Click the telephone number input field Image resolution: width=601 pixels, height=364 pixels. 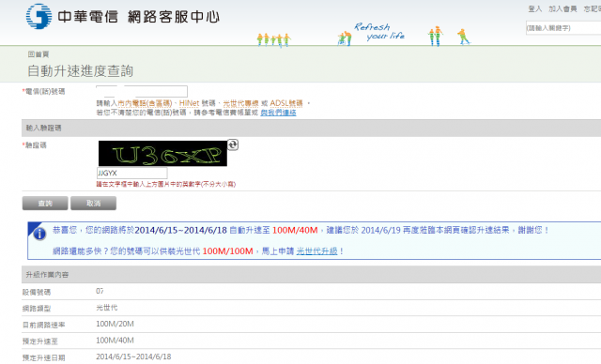pyautogui.click(x=142, y=91)
